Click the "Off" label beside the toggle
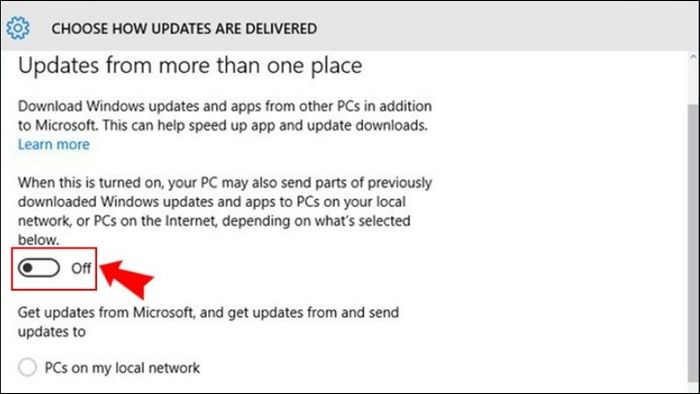Screen dimensions: 700x394 pos(81,268)
